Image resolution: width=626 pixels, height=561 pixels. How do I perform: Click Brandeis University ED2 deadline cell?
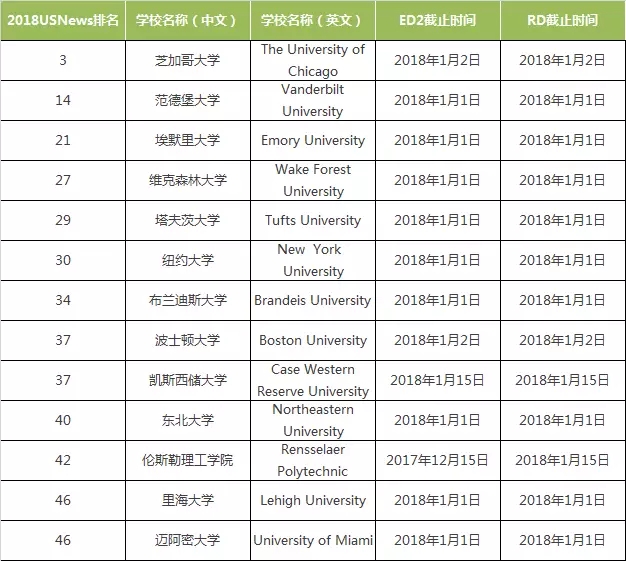tap(438, 300)
